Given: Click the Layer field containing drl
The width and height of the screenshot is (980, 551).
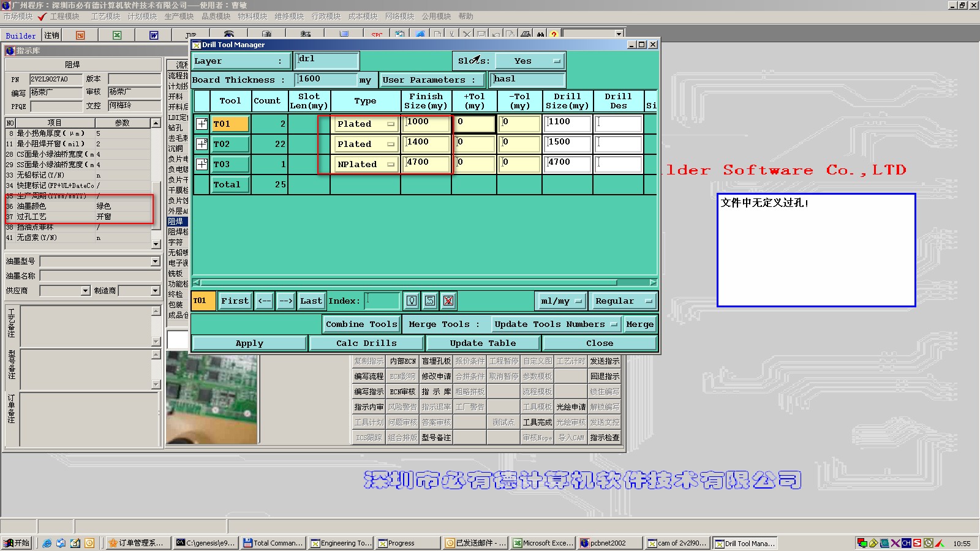Looking at the screenshot, I should pyautogui.click(x=327, y=61).
